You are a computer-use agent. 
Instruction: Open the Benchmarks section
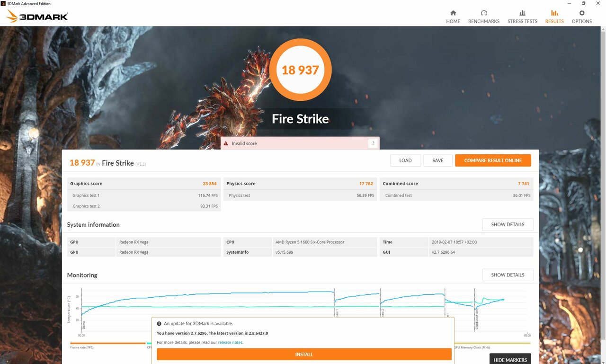click(x=484, y=17)
